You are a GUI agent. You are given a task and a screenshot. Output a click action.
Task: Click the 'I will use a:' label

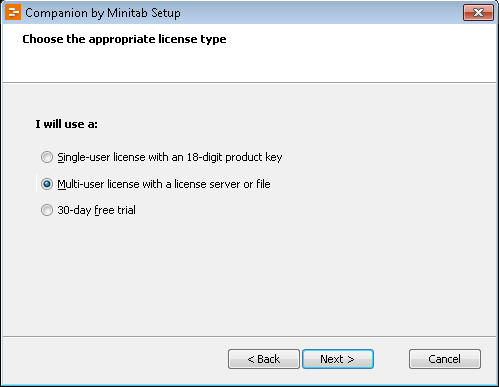coord(67,124)
